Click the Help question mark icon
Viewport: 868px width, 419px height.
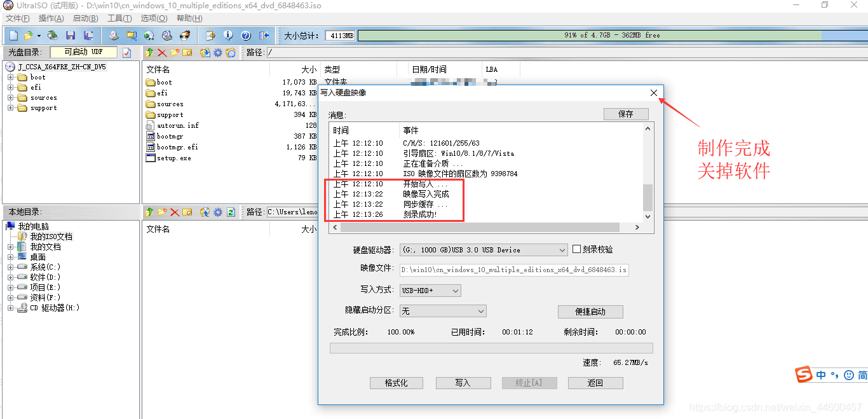pos(246,36)
